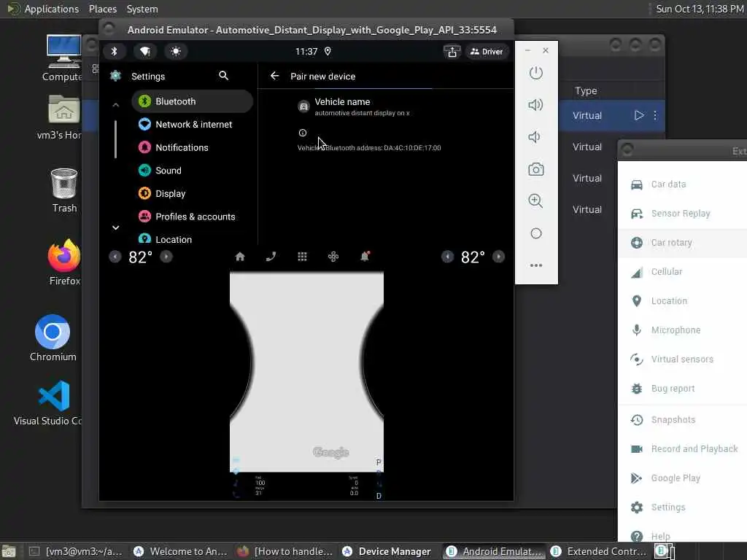Open Display settings
This screenshot has width=747, height=560.
point(192,194)
